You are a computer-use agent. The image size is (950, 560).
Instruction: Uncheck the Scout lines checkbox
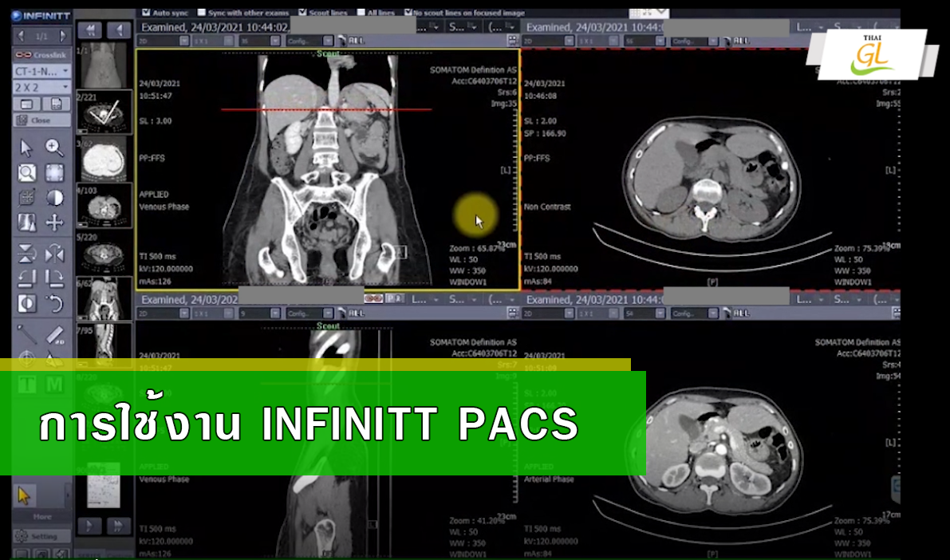pyautogui.click(x=302, y=13)
